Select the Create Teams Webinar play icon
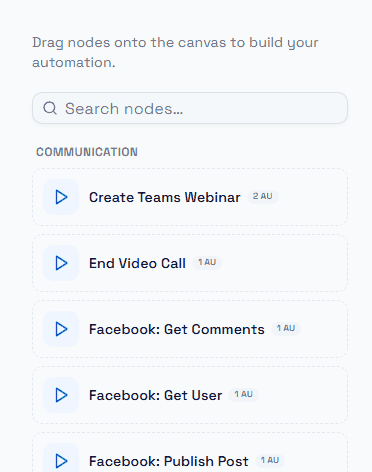The height and width of the screenshot is (472, 372). click(x=61, y=197)
